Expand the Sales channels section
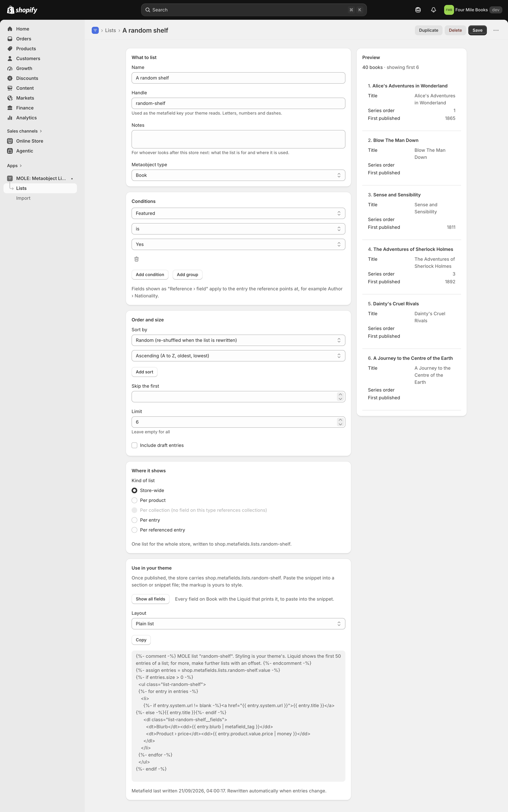The height and width of the screenshot is (812, 508). tap(25, 131)
